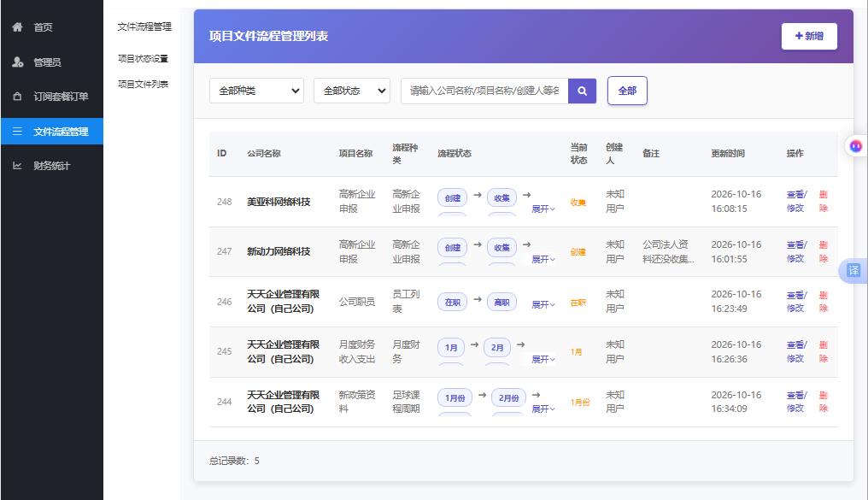Image resolution: width=868 pixels, height=500 pixels.
Task: Click 查看/修改 for row 248
Action: click(x=796, y=202)
